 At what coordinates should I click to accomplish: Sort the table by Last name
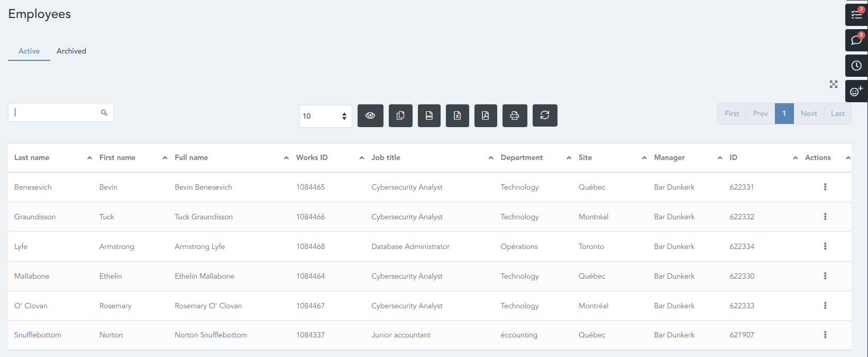pos(32,157)
